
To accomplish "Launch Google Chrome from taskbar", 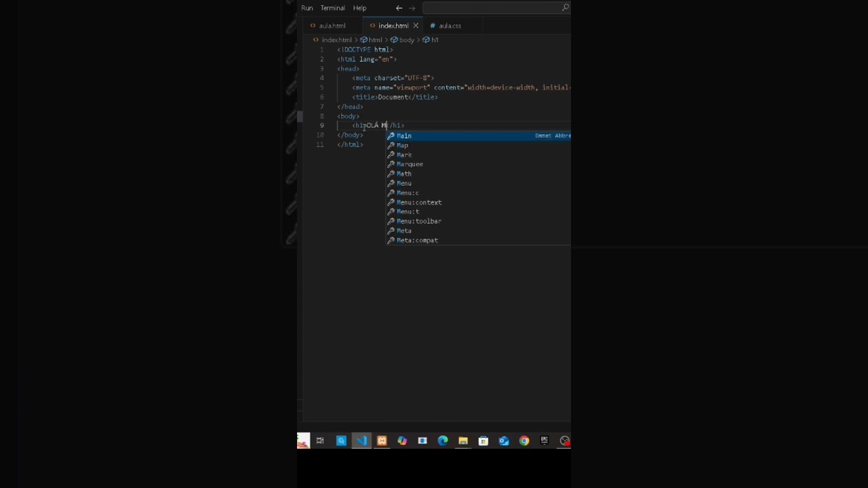I will click(x=524, y=441).
